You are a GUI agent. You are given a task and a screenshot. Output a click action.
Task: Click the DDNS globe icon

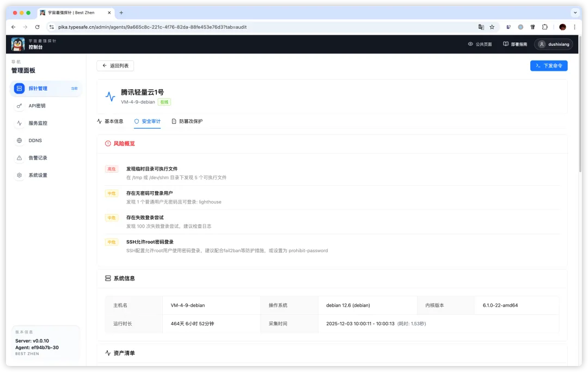click(x=19, y=141)
